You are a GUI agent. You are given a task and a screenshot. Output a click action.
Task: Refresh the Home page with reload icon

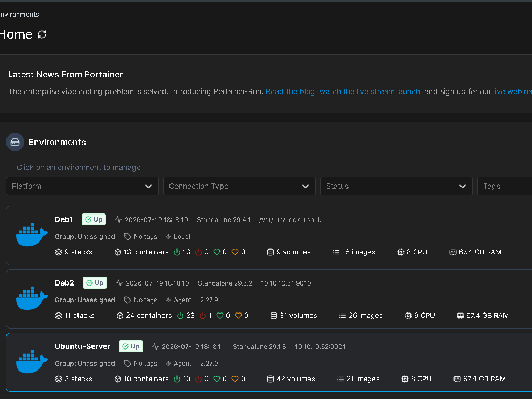pyautogui.click(x=42, y=34)
